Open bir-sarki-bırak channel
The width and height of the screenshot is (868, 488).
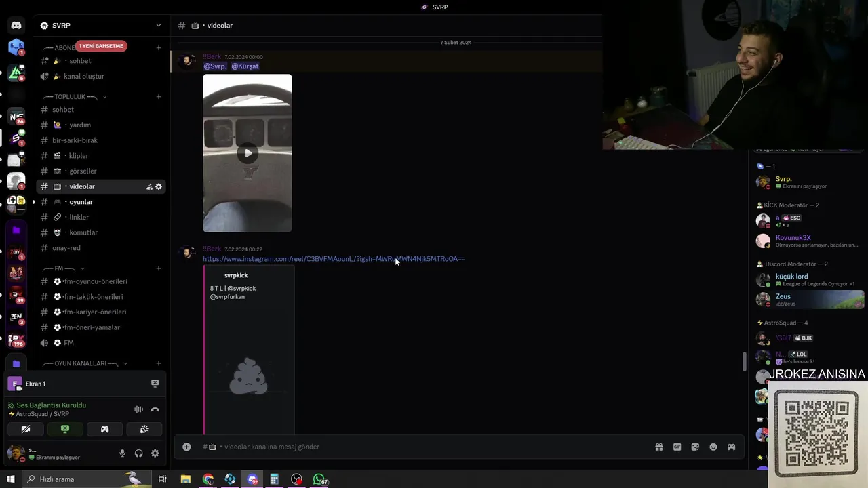[101, 140]
